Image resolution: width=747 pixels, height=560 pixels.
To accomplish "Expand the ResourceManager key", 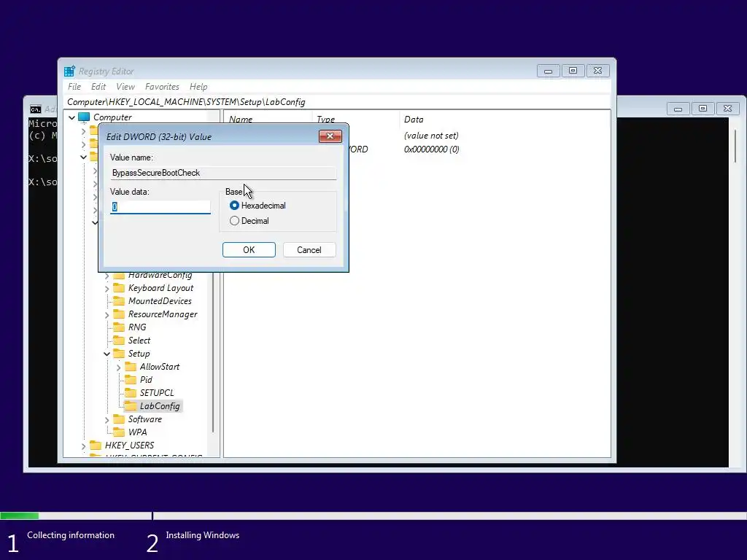I will click(x=107, y=315).
